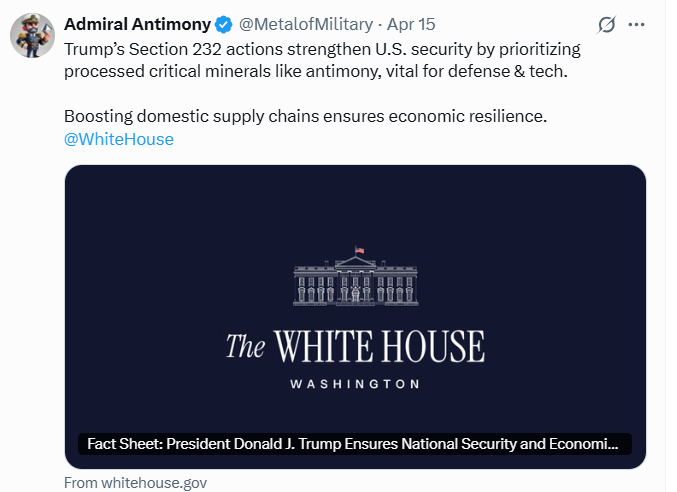This screenshot has width=677, height=492.
Task: Click the Grok explain post icon
Action: (x=605, y=25)
